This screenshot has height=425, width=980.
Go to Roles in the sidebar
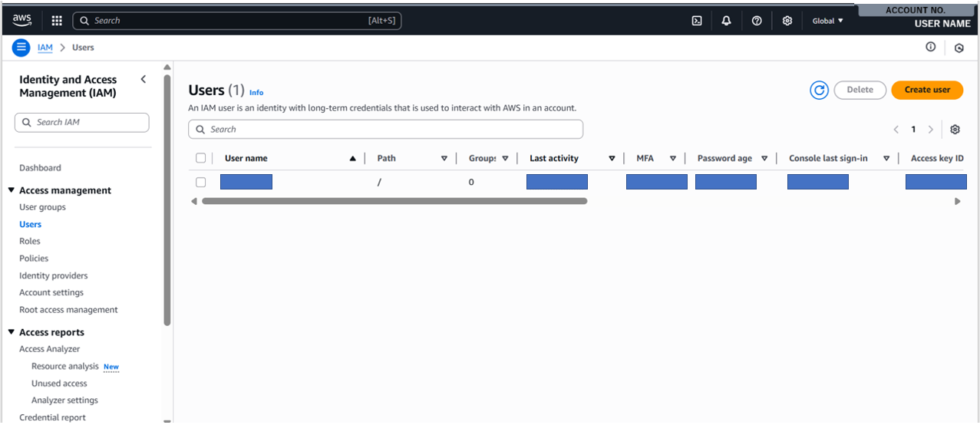[x=30, y=241]
